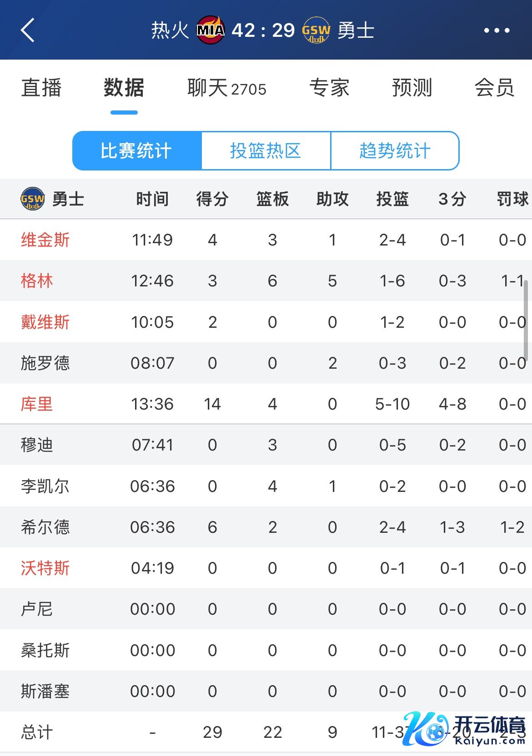Viewport: 532px width, 756px height.
Task: Tap the Warriors logo in score header
Action: pyautogui.click(x=316, y=30)
